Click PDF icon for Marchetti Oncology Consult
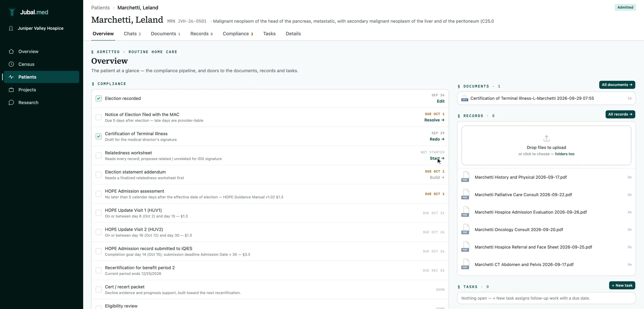The width and height of the screenshot is (644, 309). (465, 229)
